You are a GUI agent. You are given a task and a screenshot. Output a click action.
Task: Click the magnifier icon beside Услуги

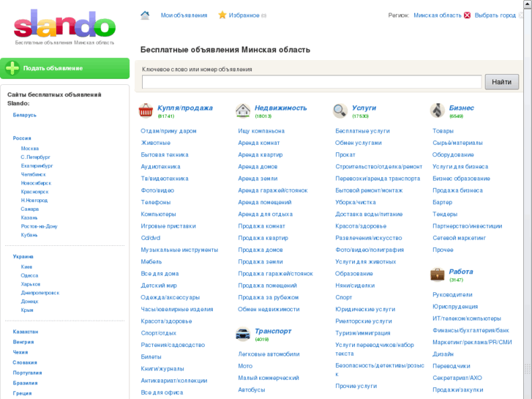coord(340,111)
